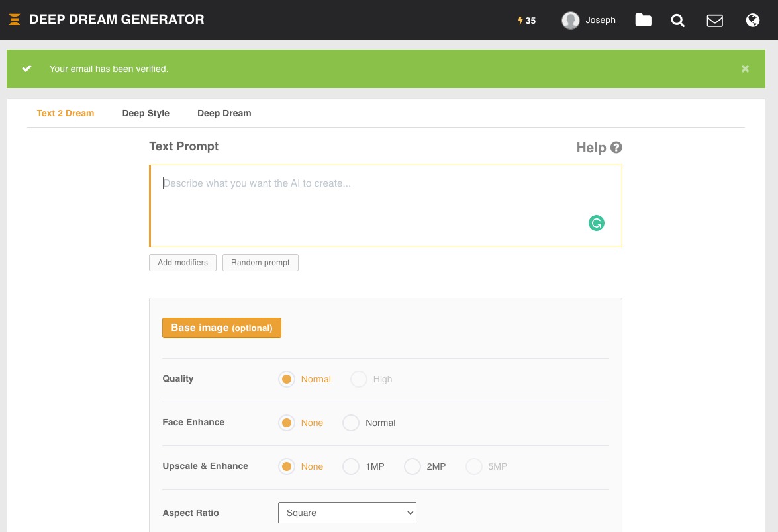Click the globe icon in header
The height and width of the screenshot is (532, 778).
point(753,20)
